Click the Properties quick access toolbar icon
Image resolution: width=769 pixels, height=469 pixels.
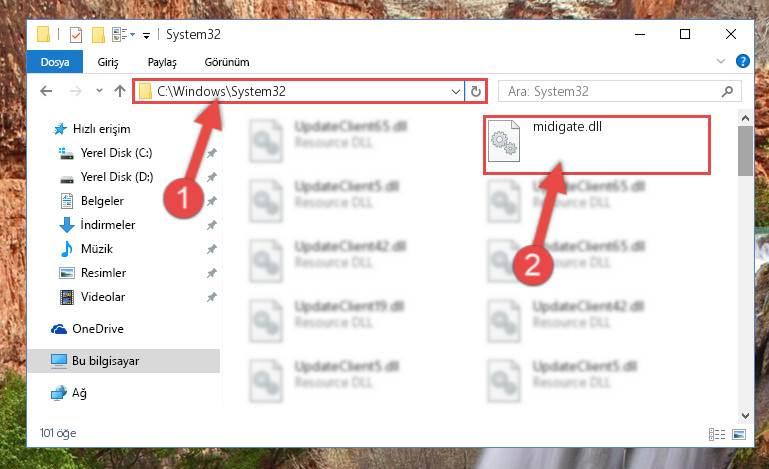[76, 35]
